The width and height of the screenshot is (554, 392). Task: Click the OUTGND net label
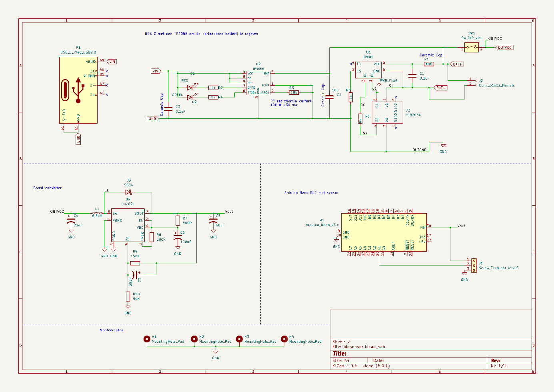coord(420,150)
